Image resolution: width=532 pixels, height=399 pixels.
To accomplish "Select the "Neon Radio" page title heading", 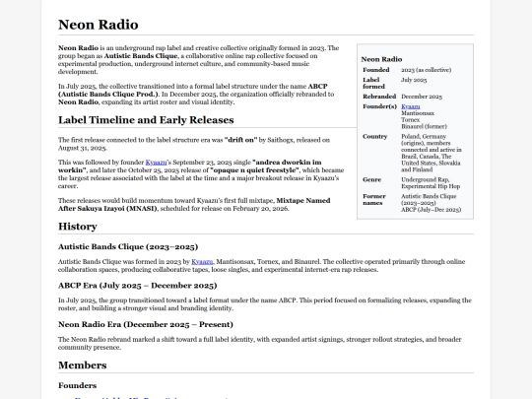I will click(99, 25).
